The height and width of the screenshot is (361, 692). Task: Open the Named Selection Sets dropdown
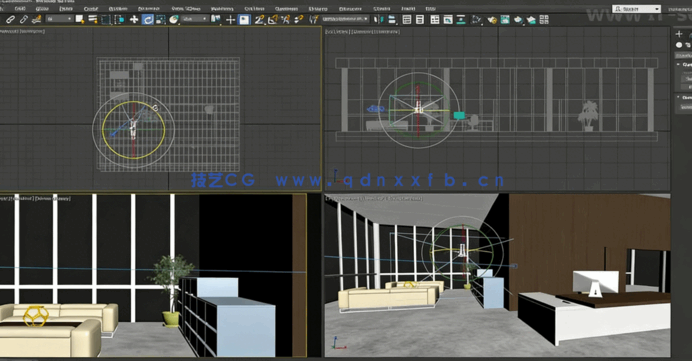tap(345, 19)
